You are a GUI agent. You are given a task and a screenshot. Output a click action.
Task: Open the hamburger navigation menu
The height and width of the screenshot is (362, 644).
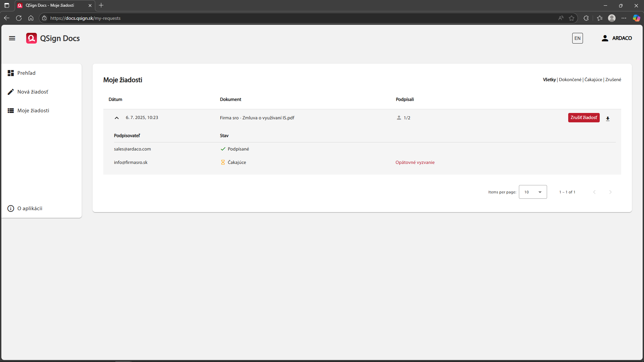click(12, 38)
